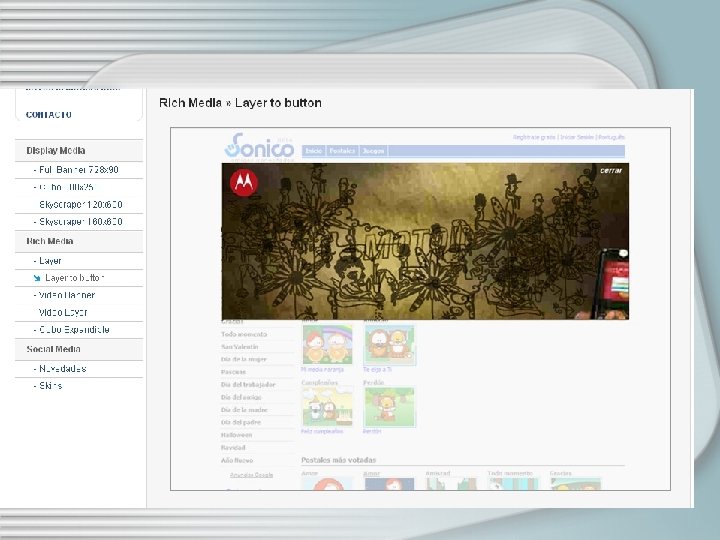Select Día de la mujer category
Viewport: 720px width, 540px height.
tap(244, 359)
